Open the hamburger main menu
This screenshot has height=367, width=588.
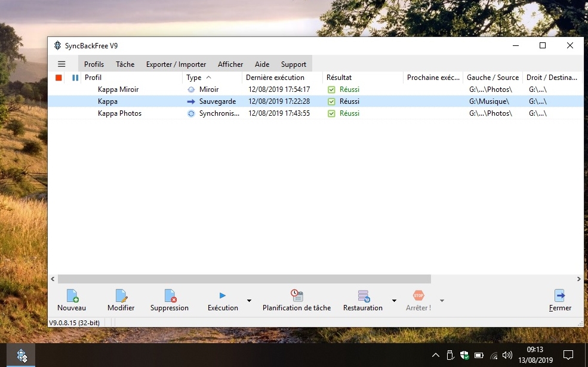(61, 64)
